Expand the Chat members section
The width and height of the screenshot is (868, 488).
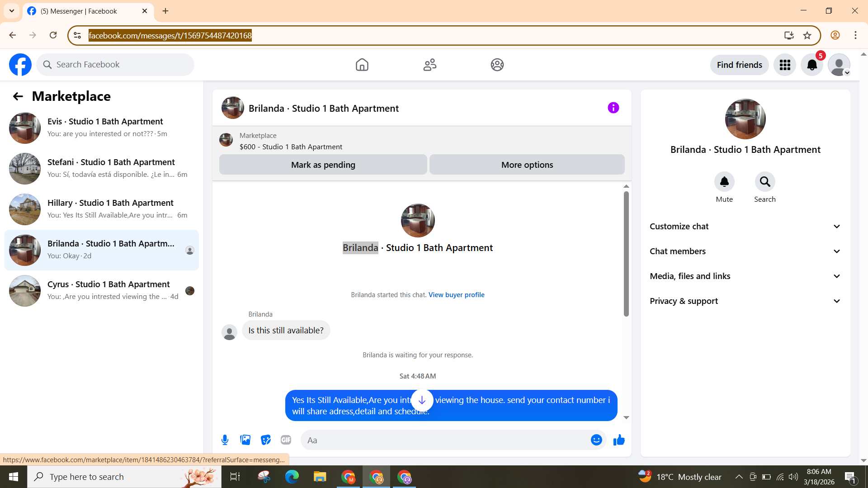pyautogui.click(x=745, y=251)
